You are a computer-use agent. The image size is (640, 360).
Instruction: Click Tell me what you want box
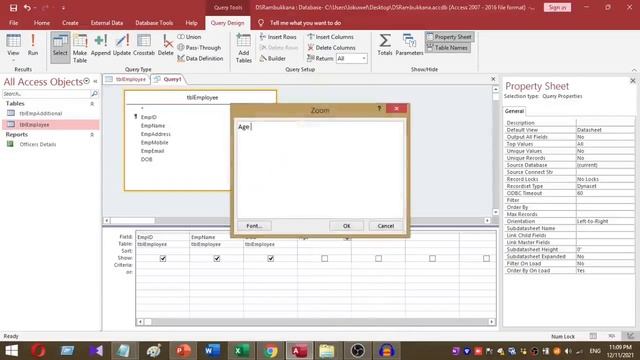point(305,23)
